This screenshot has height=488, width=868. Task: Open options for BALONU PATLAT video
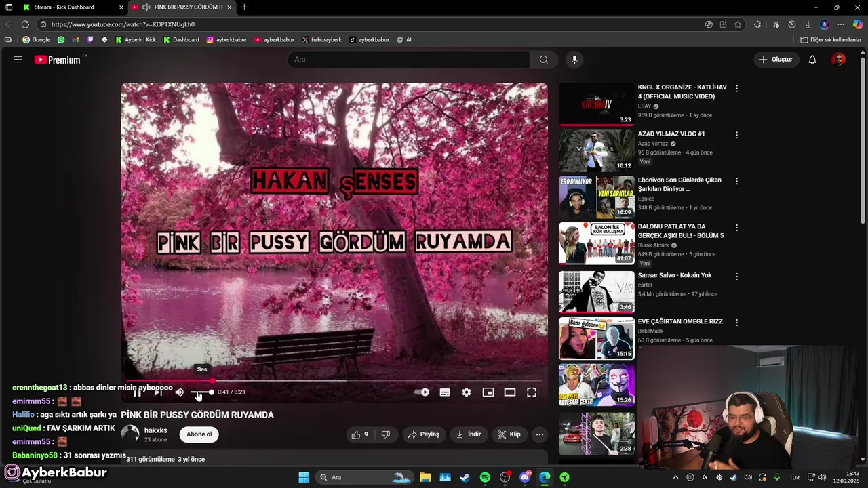[736, 228]
